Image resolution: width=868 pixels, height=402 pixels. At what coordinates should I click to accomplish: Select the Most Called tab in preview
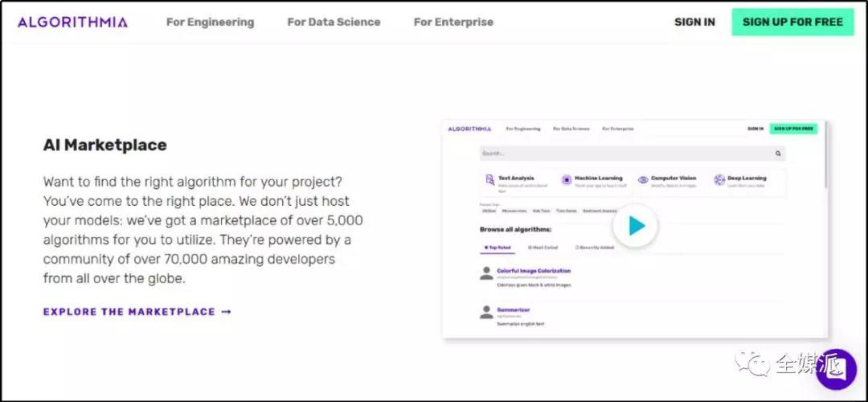point(543,248)
